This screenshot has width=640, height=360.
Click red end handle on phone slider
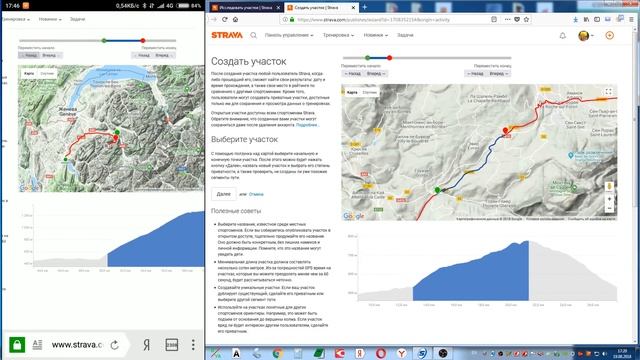click(x=143, y=40)
